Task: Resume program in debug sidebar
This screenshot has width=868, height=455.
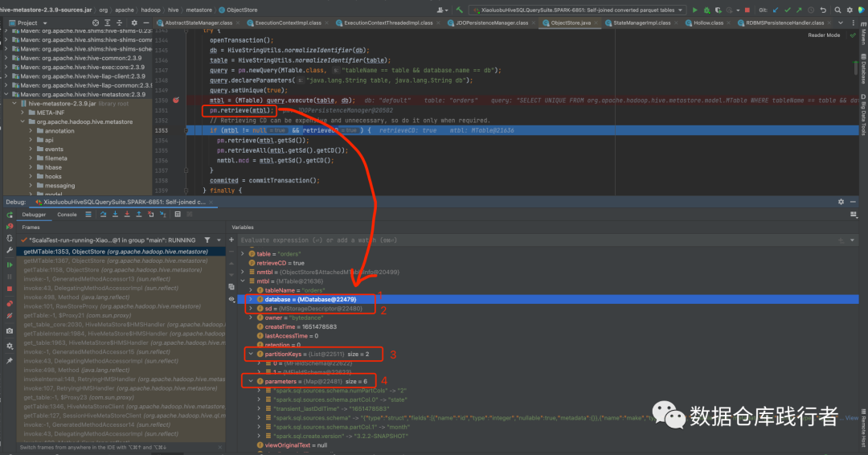Action: [x=10, y=265]
